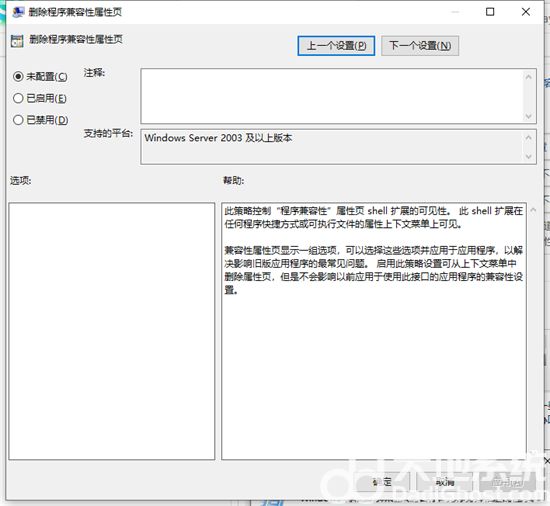This screenshot has width=550, height=506.
Task: Click the 删除程序兼容性属性页 heading text
Action: (x=76, y=39)
